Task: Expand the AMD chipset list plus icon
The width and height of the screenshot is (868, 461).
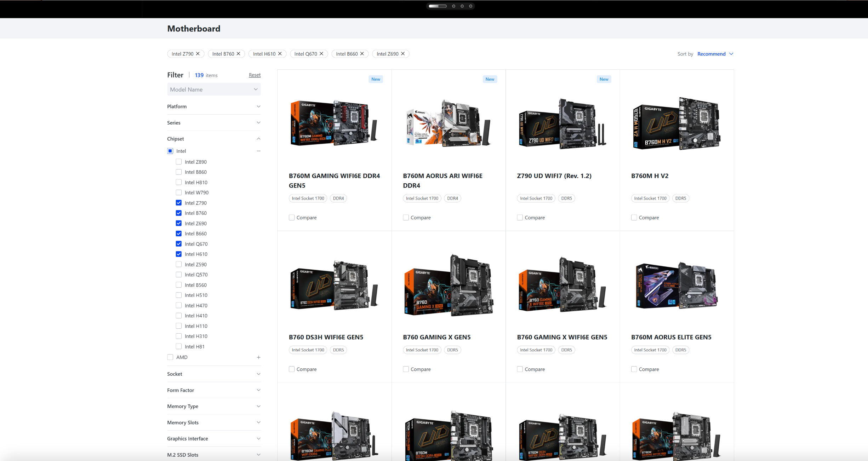Action: pyautogui.click(x=258, y=357)
